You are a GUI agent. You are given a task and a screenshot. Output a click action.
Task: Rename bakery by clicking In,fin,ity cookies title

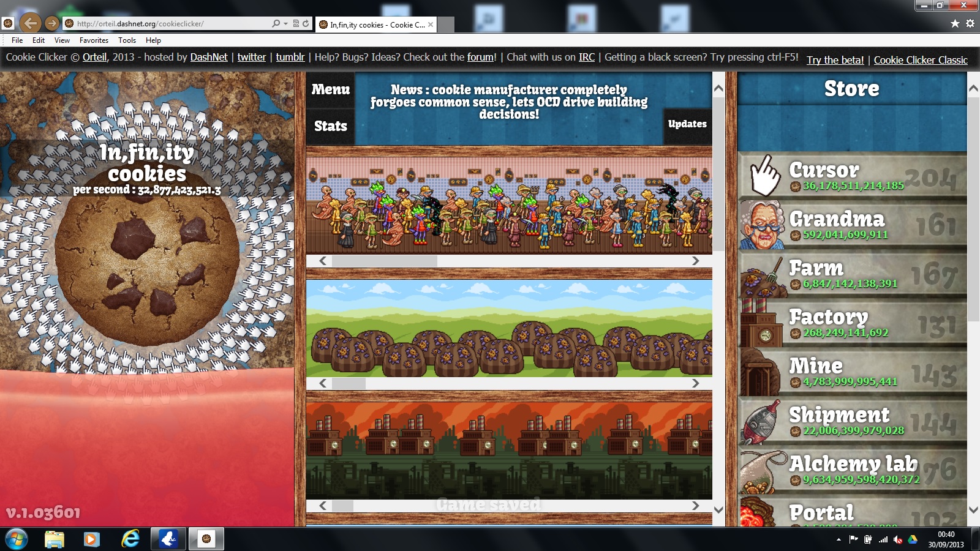(147, 162)
